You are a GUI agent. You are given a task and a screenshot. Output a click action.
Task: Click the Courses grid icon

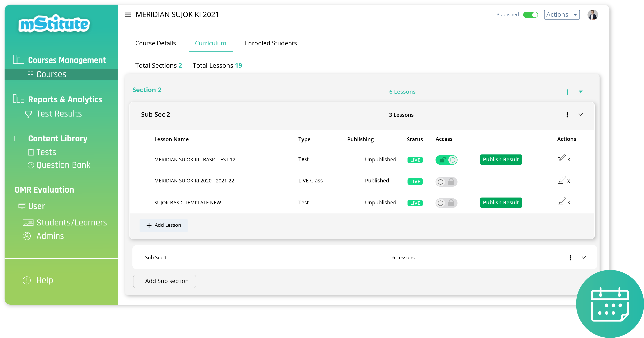pos(30,74)
